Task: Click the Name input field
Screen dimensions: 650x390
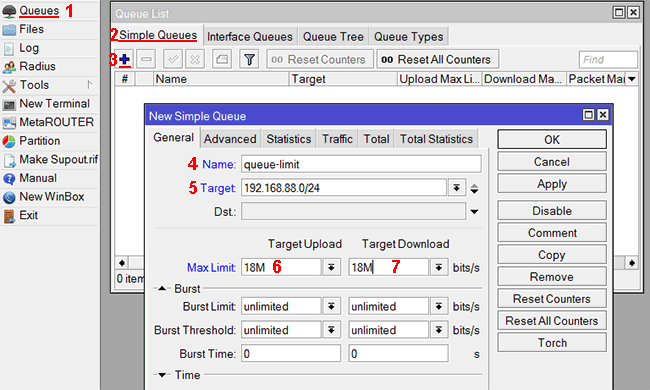Action: (x=361, y=165)
